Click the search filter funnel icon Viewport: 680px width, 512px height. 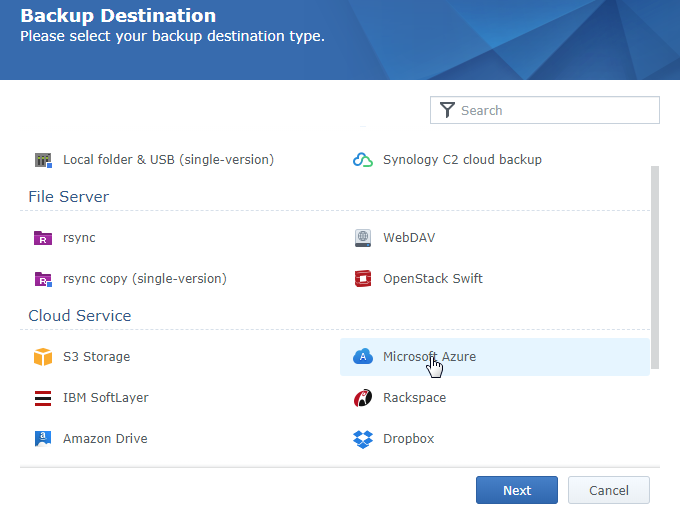point(447,110)
